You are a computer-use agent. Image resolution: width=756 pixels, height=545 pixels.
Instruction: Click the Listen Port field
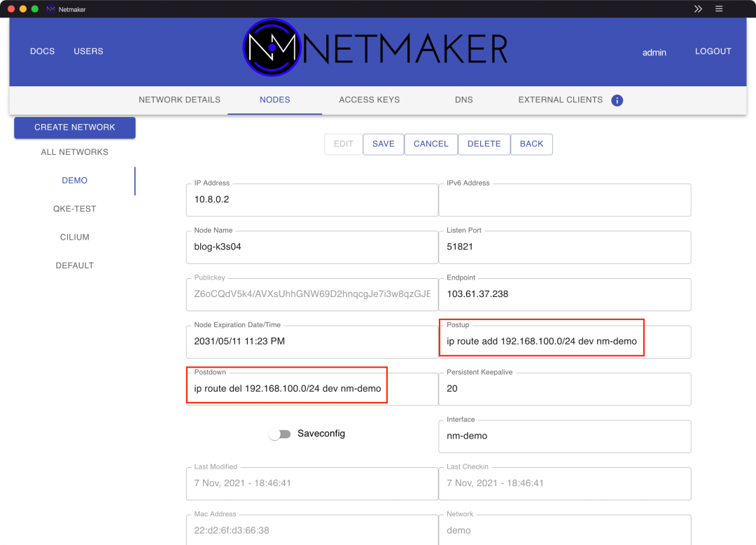tap(565, 247)
